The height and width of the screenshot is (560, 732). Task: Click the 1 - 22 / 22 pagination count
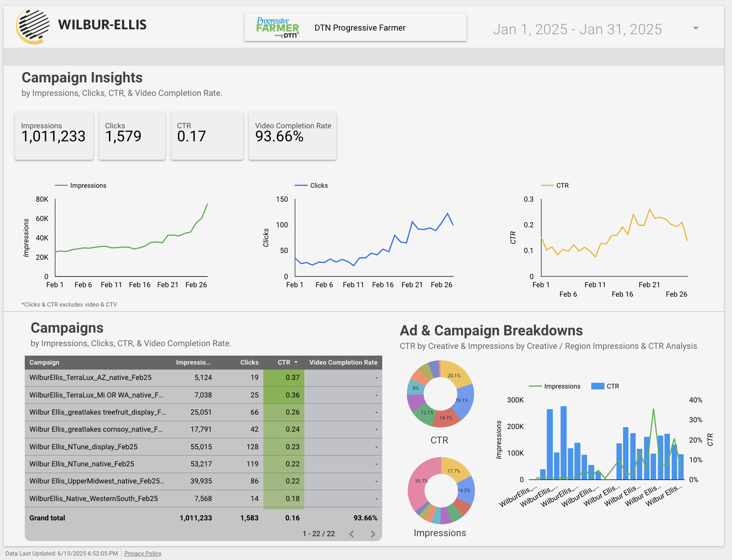(x=319, y=534)
